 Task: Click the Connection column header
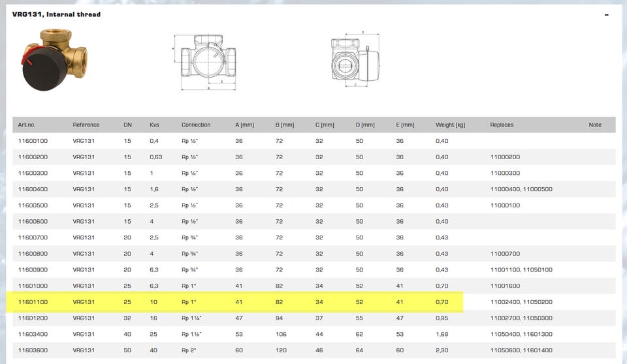[x=196, y=125]
